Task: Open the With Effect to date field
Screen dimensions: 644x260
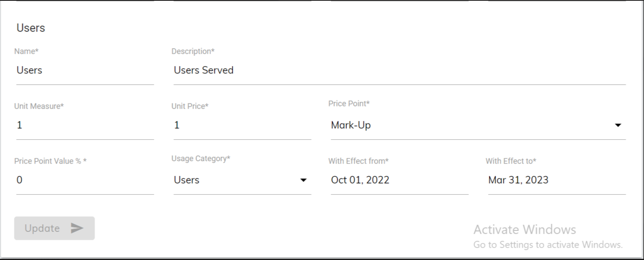Action: pos(557,180)
